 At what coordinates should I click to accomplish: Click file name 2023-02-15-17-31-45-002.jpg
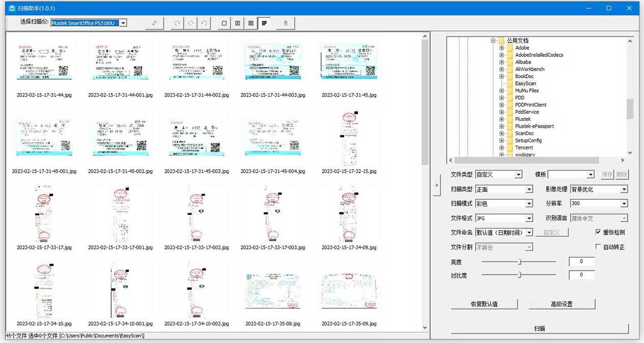[120, 171]
